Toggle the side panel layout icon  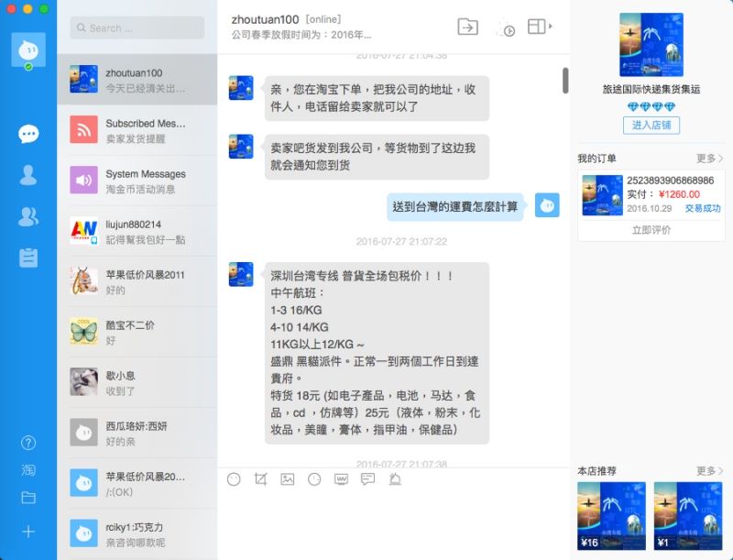point(540,27)
